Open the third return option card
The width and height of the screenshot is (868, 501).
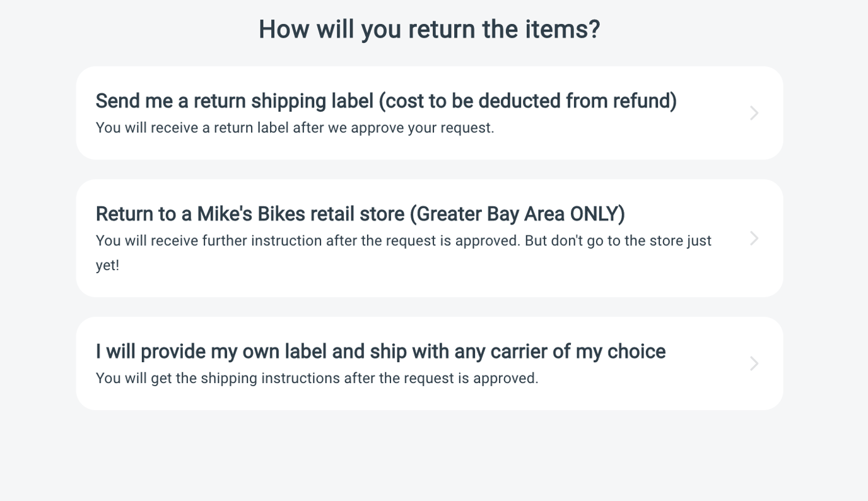[x=429, y=363]
